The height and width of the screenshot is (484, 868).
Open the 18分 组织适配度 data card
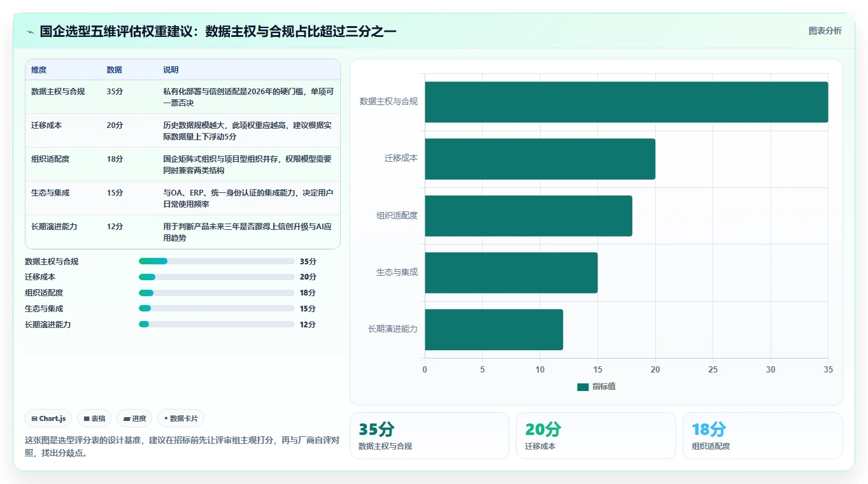point(763,436)
